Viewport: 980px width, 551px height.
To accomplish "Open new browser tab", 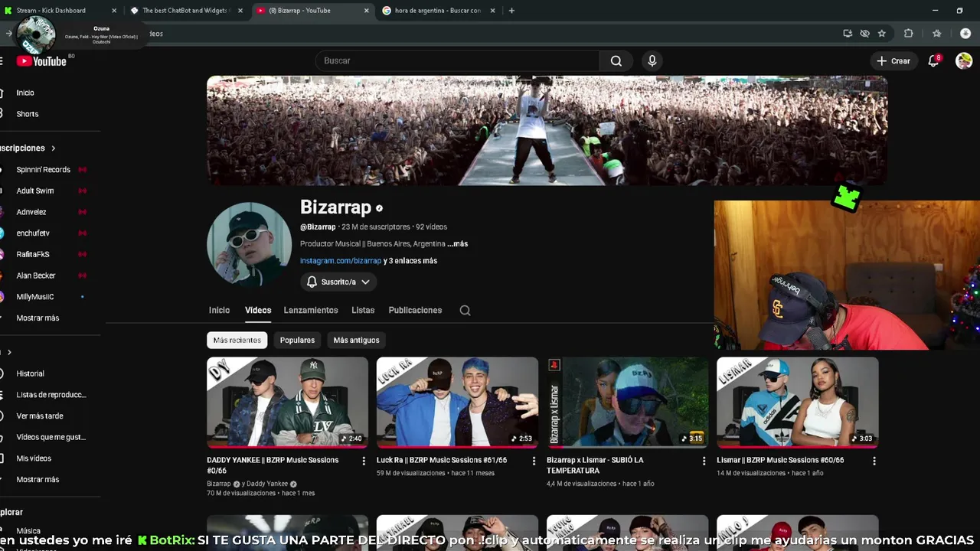I will pyautogui.click(x=511, y=11).
